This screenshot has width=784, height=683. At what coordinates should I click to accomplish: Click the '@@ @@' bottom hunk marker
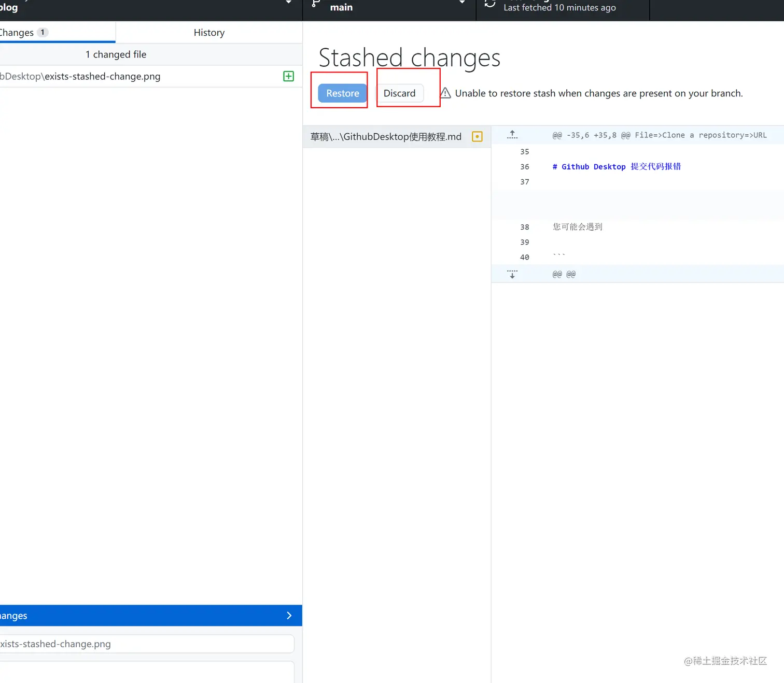tap(564, 274)
